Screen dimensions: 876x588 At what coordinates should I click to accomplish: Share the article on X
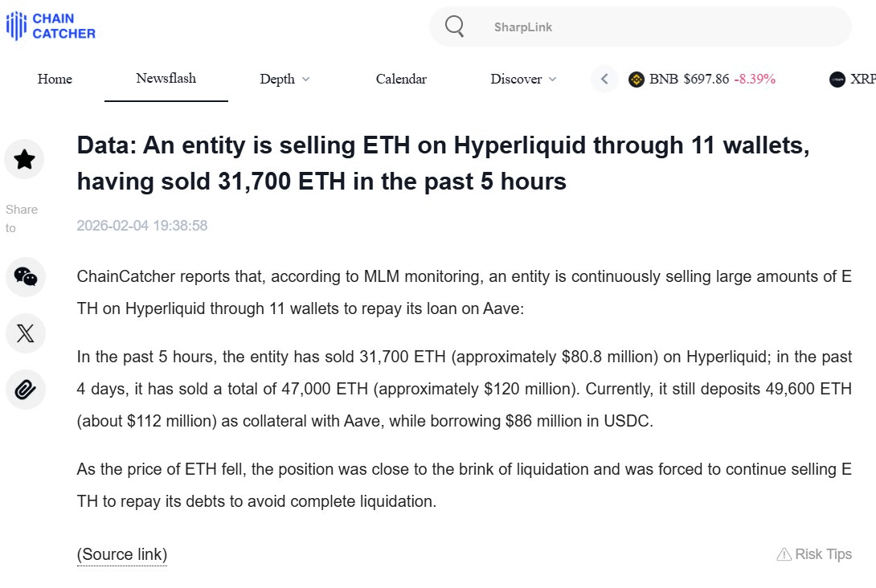coord(25,333)
